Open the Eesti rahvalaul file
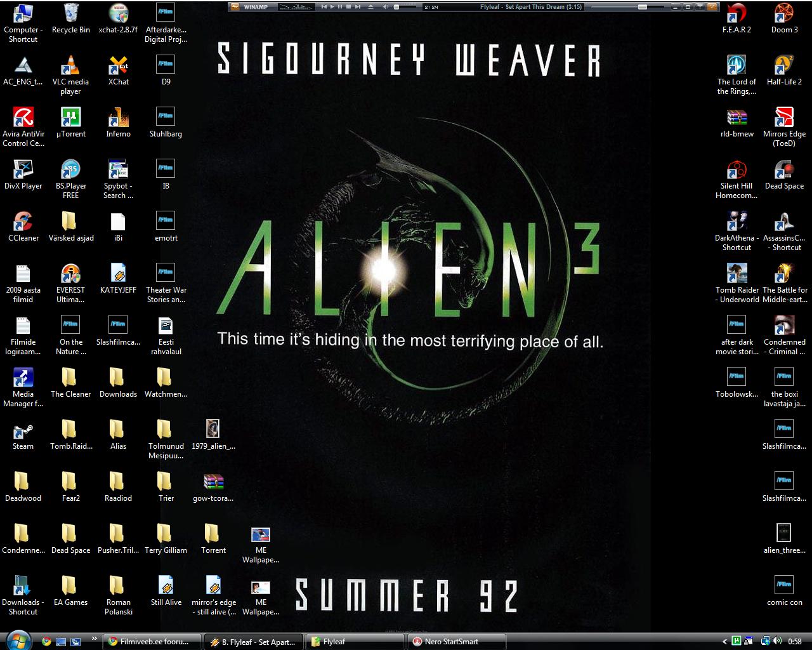 tap(166, 335)
